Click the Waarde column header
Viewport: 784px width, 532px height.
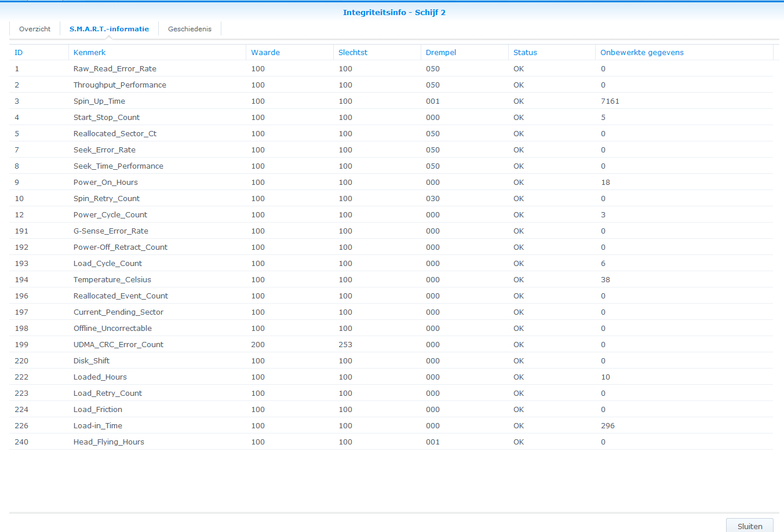pyautogui.click(x=265, y=53)
